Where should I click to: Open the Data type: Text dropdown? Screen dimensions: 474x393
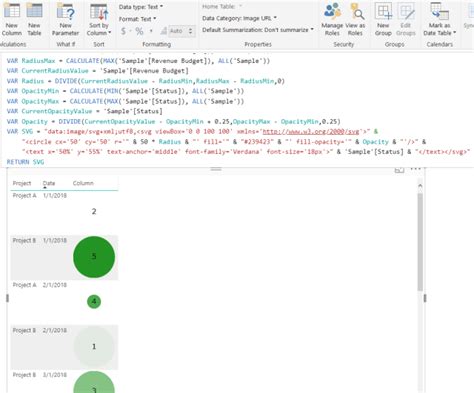tap(141, 7)
